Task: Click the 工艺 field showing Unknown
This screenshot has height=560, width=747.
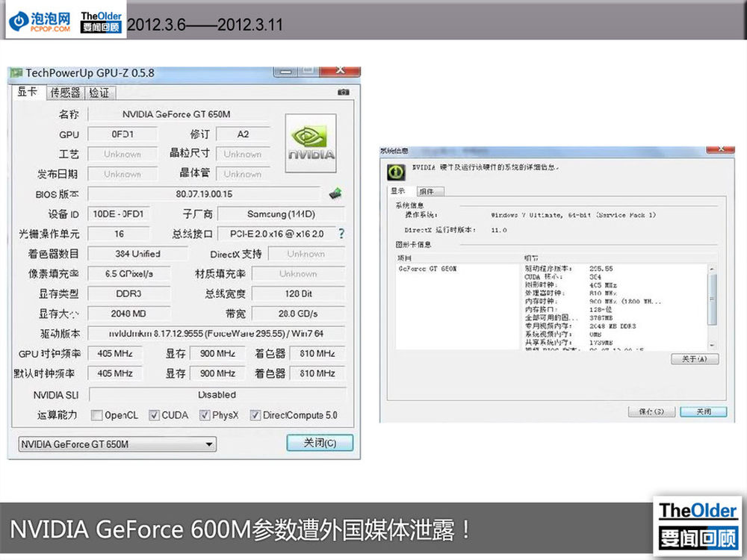Action: (123, 155)
